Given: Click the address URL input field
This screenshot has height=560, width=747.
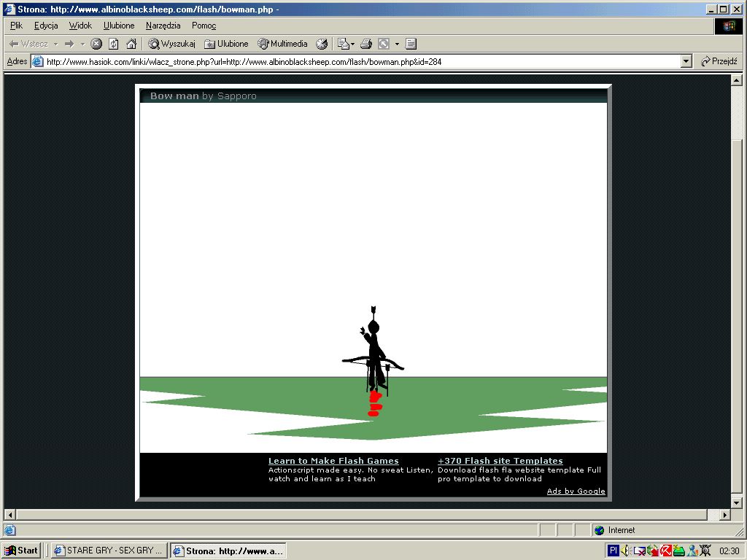Looking at the screenshot, I should pyautogui.click(x=357, y=62).
